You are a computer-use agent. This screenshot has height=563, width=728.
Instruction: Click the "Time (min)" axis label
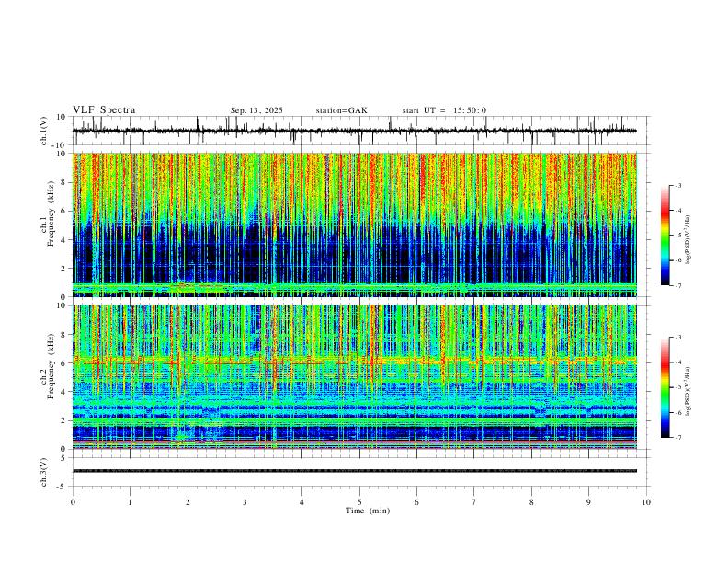[368, 511]
